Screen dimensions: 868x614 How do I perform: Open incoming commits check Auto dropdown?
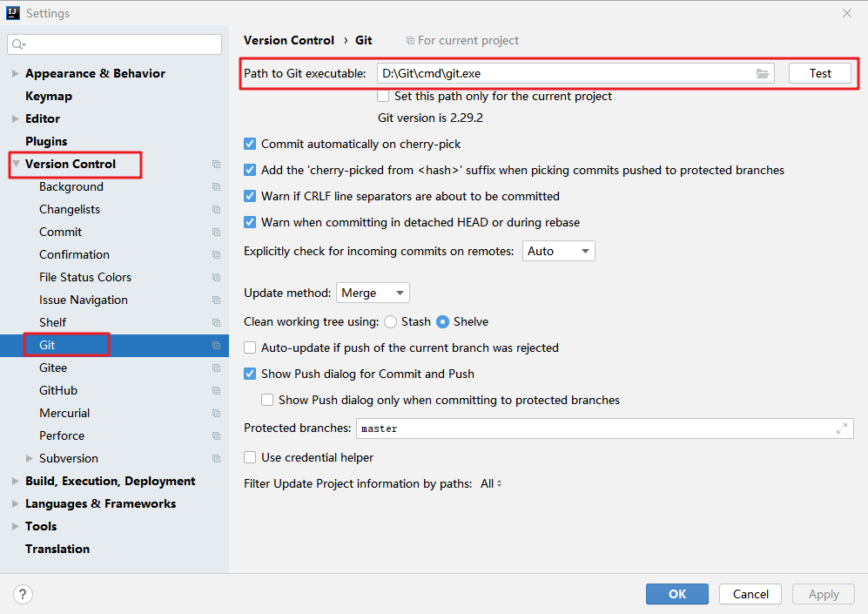[x=558, y=252]
